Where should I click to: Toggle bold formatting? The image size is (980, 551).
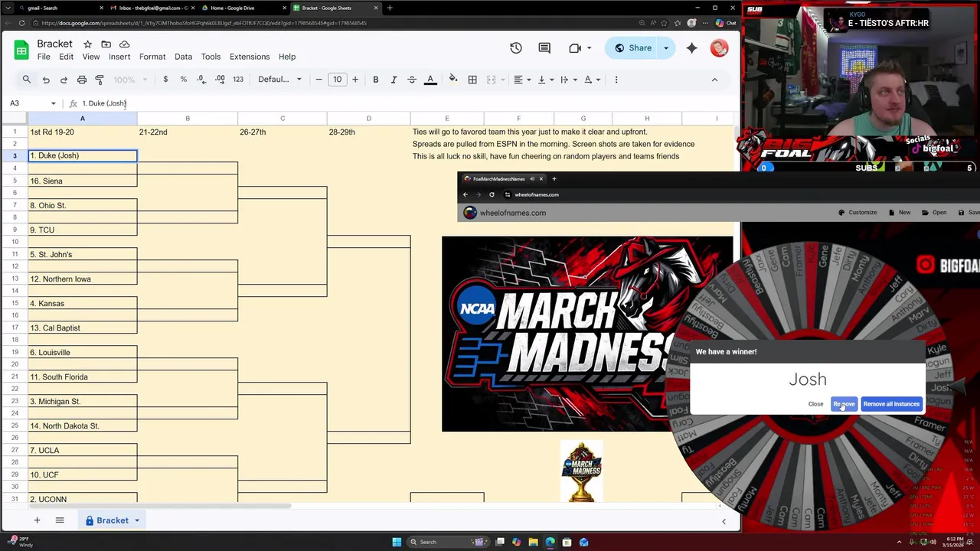pyautogui.click(x=376, y=80)
